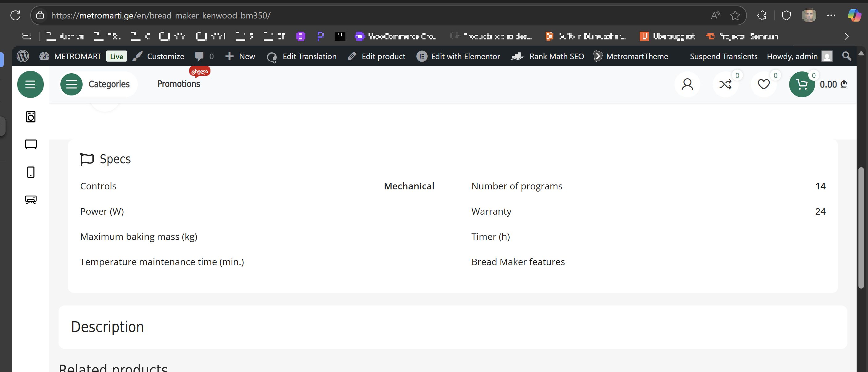Select the smartphone sidebar icon
Image resolution: width=868 pixels, height=372 pixels.
(x=31, y=172)
